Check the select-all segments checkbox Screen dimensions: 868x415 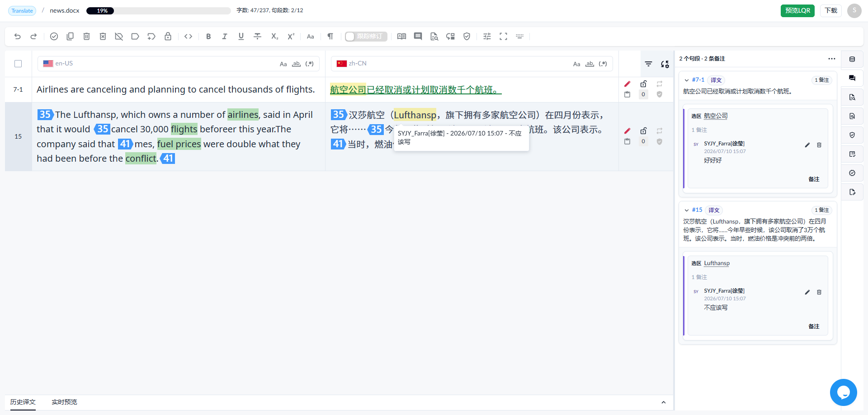pos(18,64)
